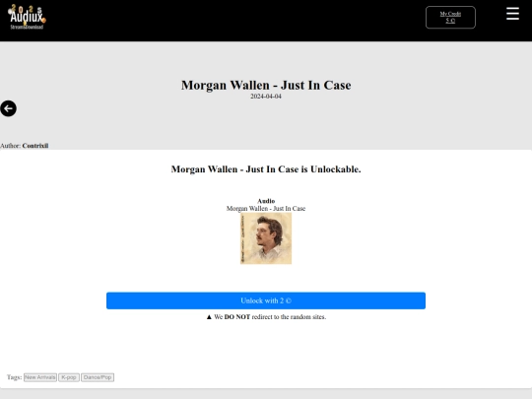
Task: Click the 'is Unlockable' heading
Action: (266, 169)
